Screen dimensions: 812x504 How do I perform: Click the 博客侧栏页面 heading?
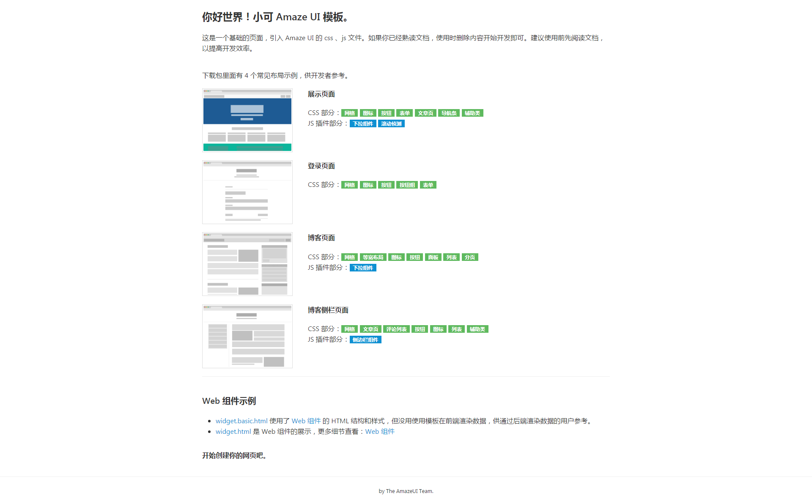tap(328, 310)
